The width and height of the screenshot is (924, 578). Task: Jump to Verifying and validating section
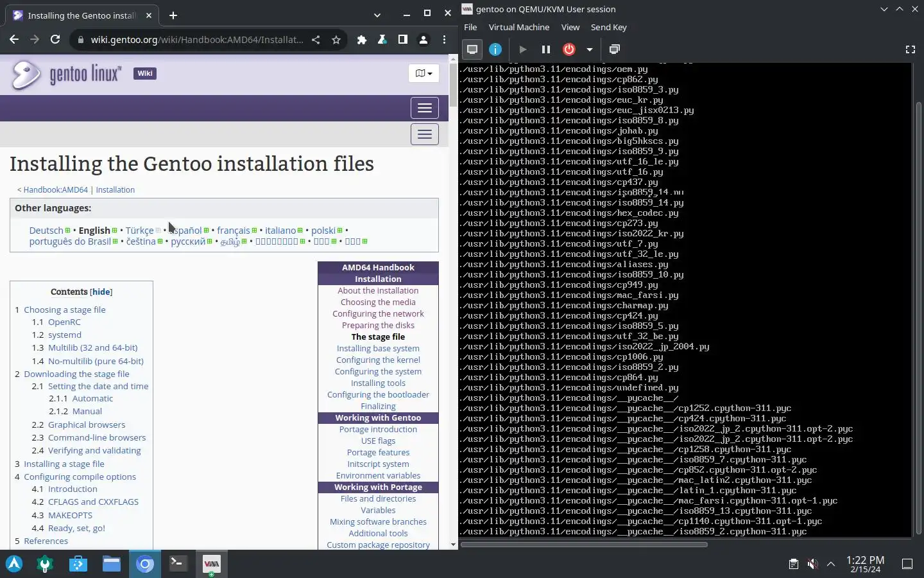pyautogui.click(x=94, y=451)
